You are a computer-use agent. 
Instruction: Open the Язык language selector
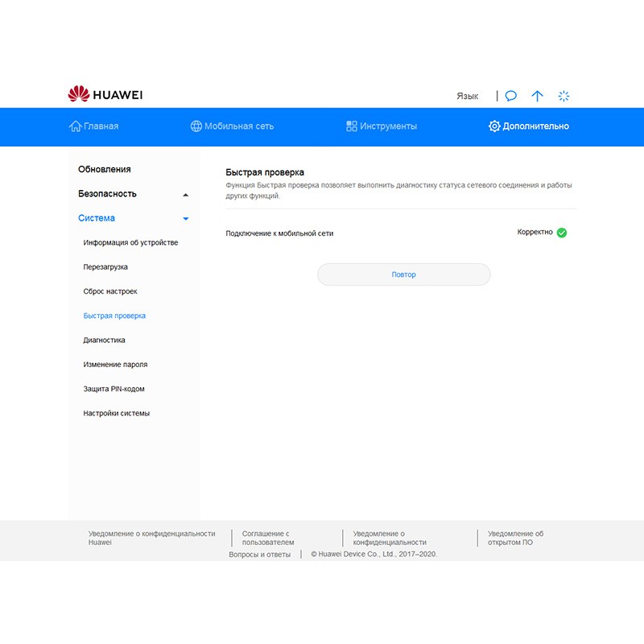[x=467, y=96]
